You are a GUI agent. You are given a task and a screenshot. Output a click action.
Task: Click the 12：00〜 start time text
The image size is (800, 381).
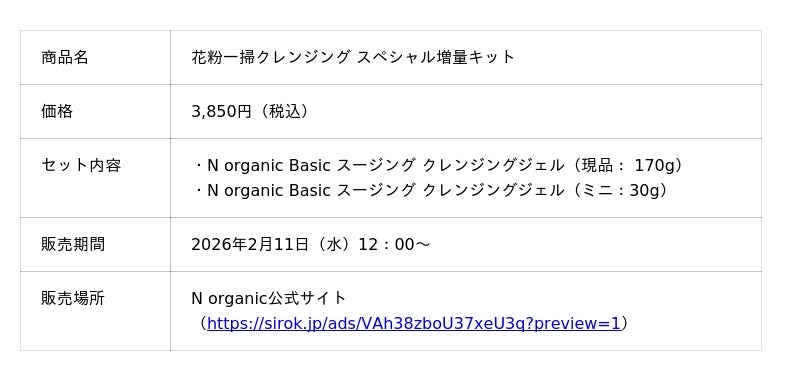[394, 244]
